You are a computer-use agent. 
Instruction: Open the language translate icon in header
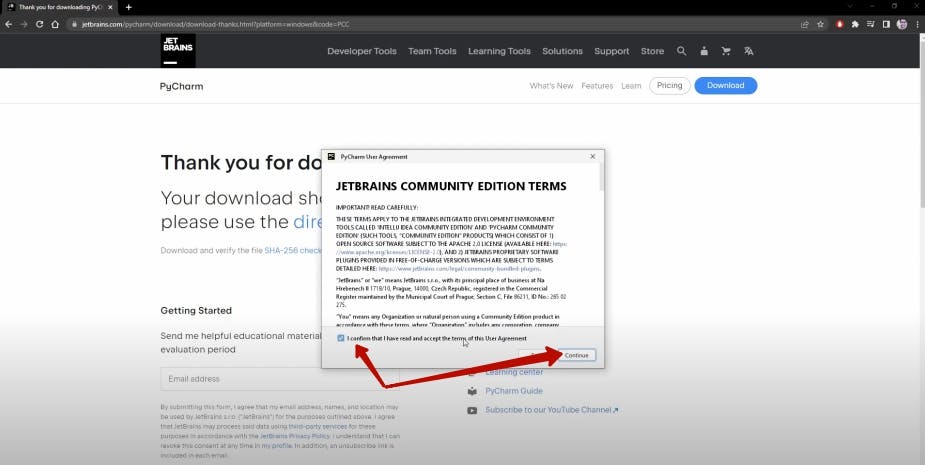(749, 51)
